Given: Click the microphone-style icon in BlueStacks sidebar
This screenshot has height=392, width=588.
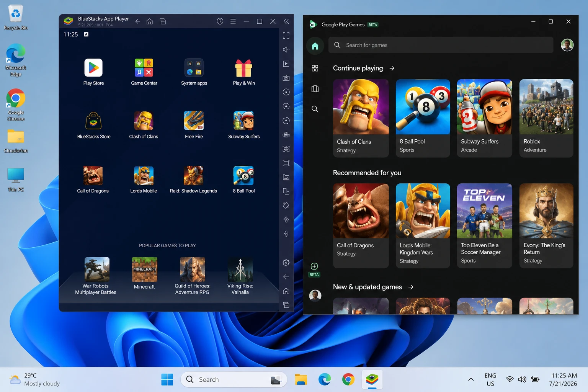Looking at the screenshot, I should coord(286,234).
